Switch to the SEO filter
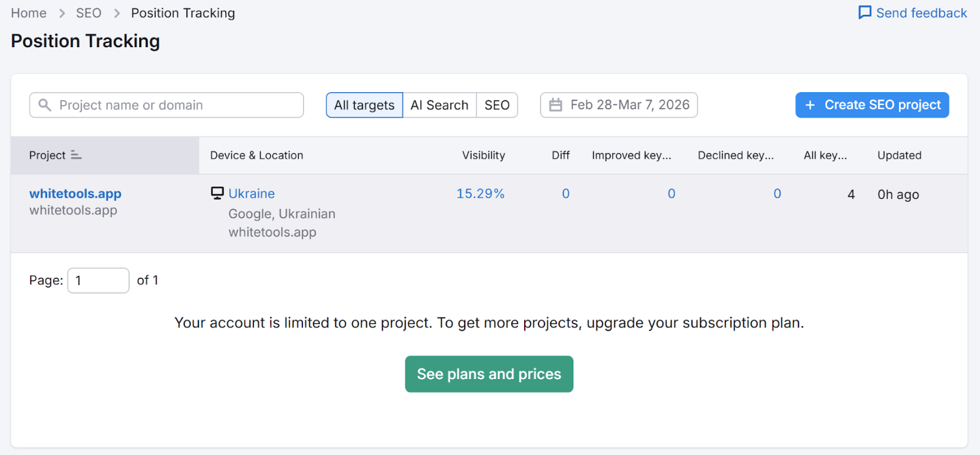The image size is (980, 455). 497,105
